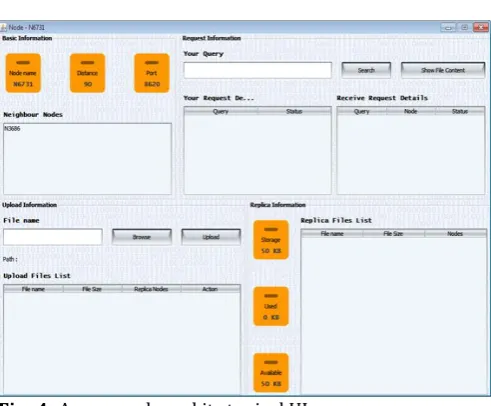Click the Node name N6731 orange tile
The image size is (491, 406).
(x=23, y=73)
